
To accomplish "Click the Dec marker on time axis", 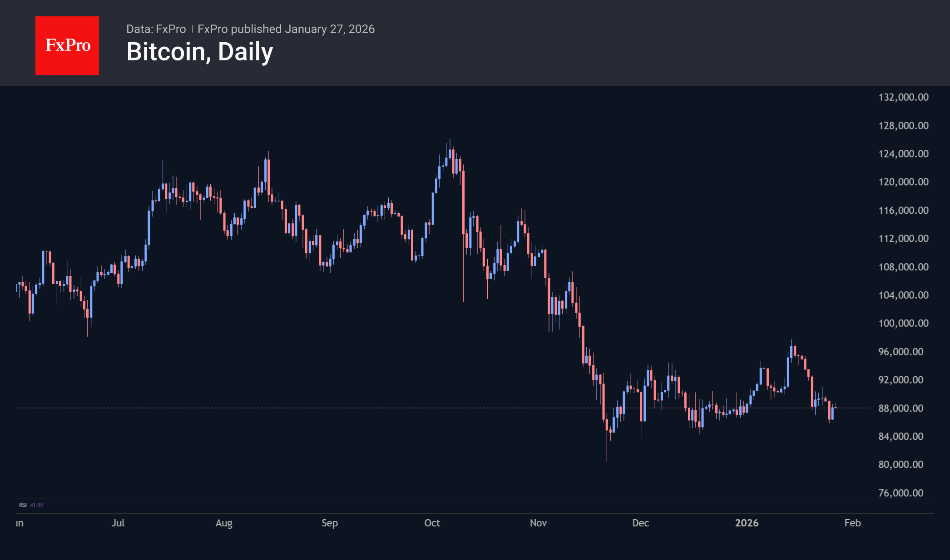I will point(640,523).
